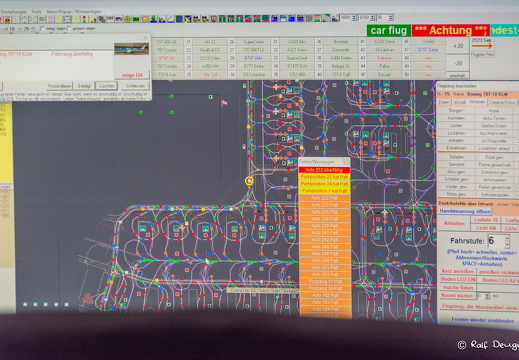Click 'Auto 252 überfällig' red warning
519x360 pixels.
(x=324, y=170)
